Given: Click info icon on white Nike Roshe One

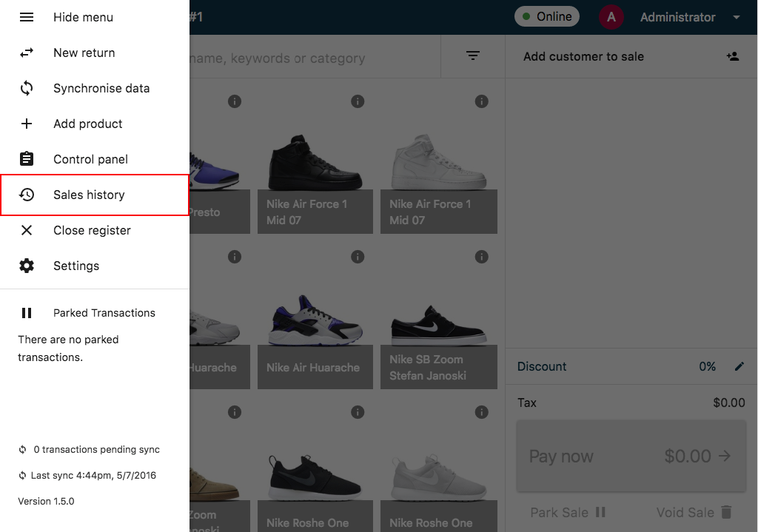Looking at the screenshot, I should [481, 412].
